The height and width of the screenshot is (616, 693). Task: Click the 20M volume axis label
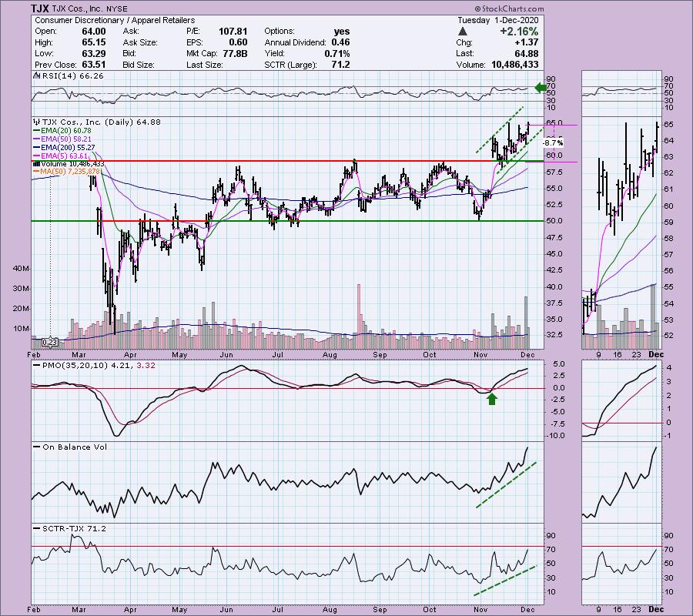click(22, 309)
